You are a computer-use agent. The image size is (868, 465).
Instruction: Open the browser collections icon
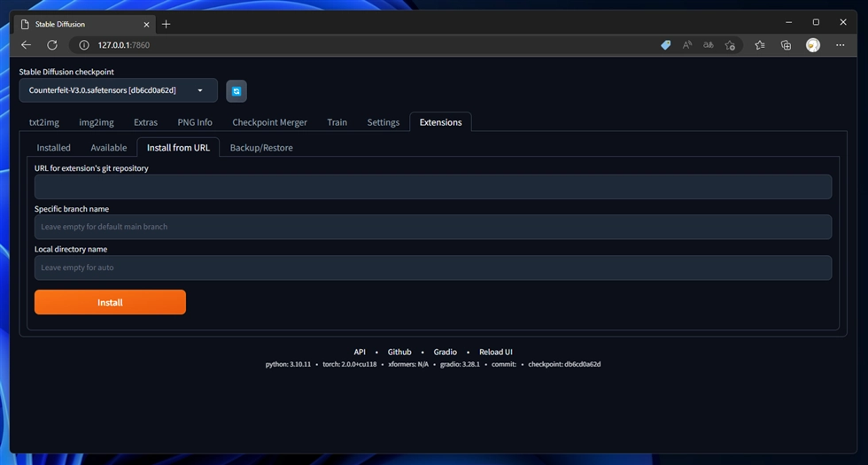click(786, 45)
